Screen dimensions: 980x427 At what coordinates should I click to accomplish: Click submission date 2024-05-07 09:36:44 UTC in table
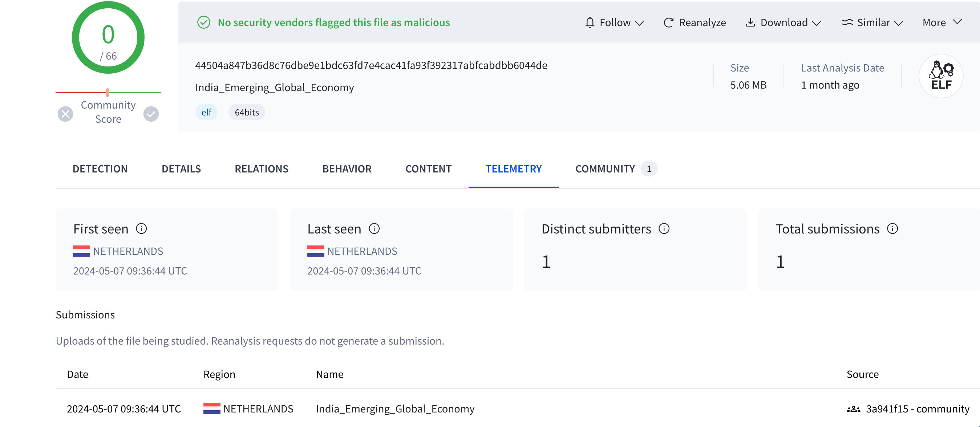[123, 409]
